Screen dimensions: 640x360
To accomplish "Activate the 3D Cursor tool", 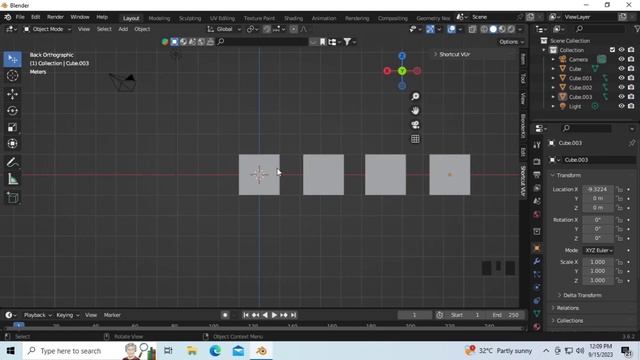I will [12, 76].
